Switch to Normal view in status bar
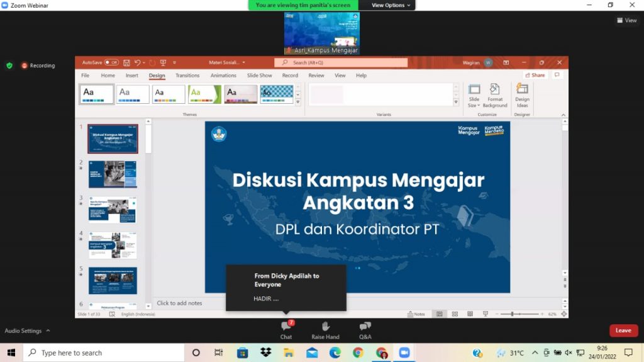This screenshot has width=644, height=362. coord(439,314)
